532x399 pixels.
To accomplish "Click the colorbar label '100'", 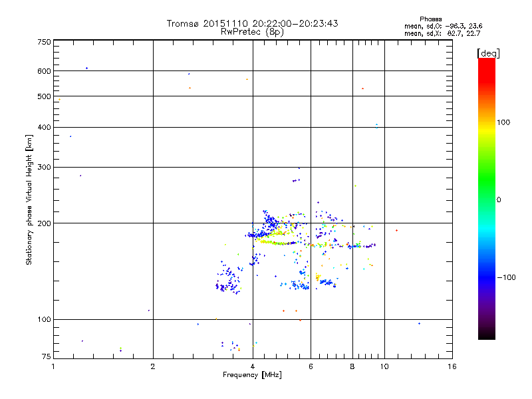I will point(503,122).
